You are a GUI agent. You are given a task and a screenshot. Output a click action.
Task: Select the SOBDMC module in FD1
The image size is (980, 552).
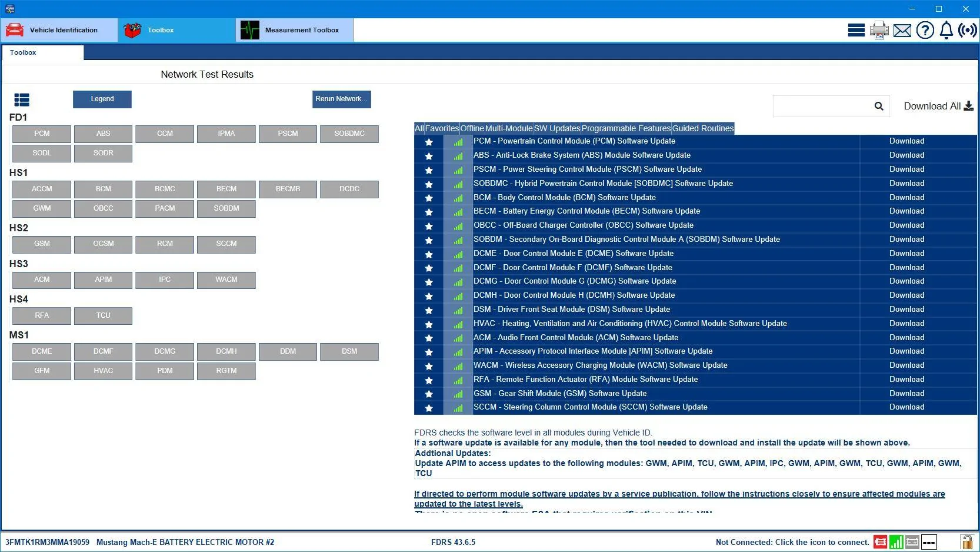click(x=349, y=134)
